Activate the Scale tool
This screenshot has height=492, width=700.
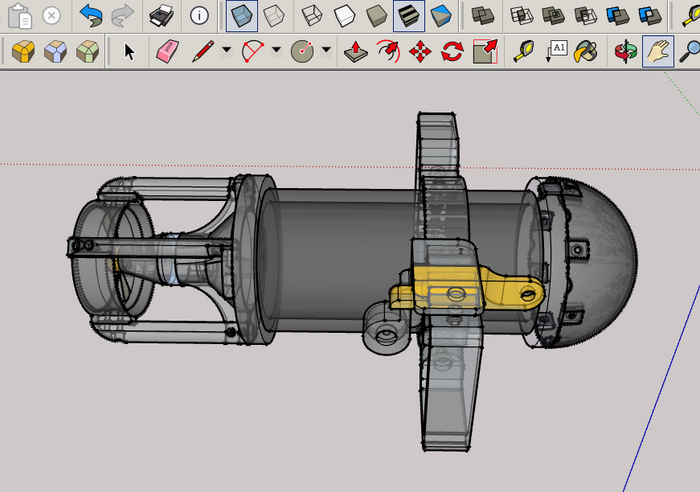click(x=485, y=51)
